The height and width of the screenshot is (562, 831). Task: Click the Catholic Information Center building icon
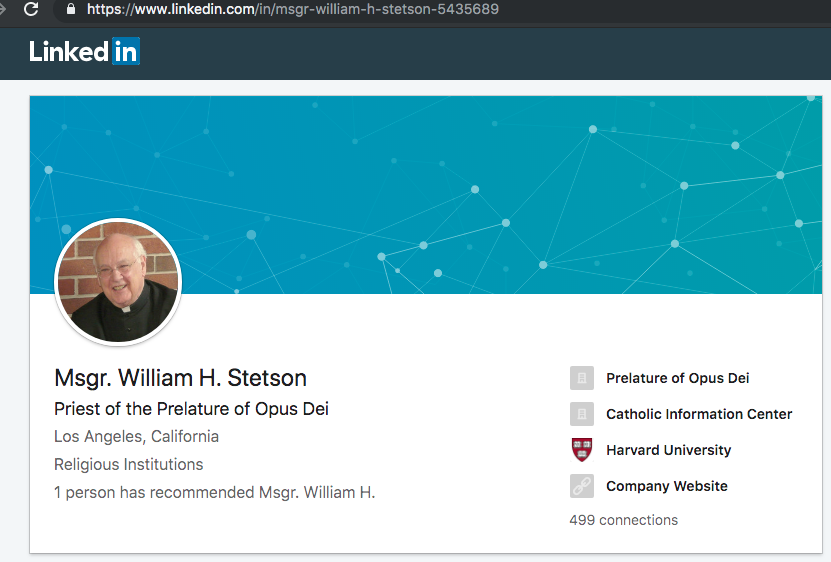[581, 414]
